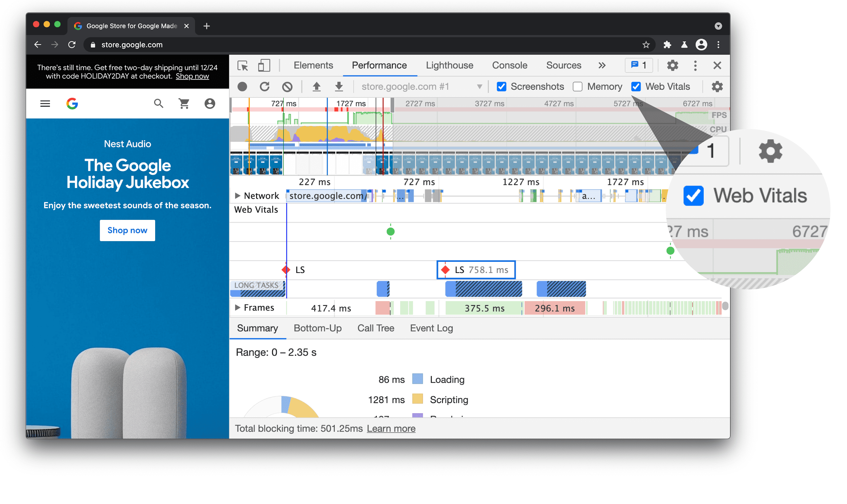847x504 pixels.
Task: Click the device toolbar toggle icon
Action: point(264,65)
